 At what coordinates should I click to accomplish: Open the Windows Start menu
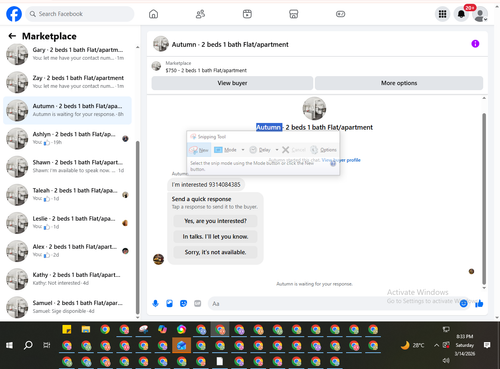[x=9, y=345]
